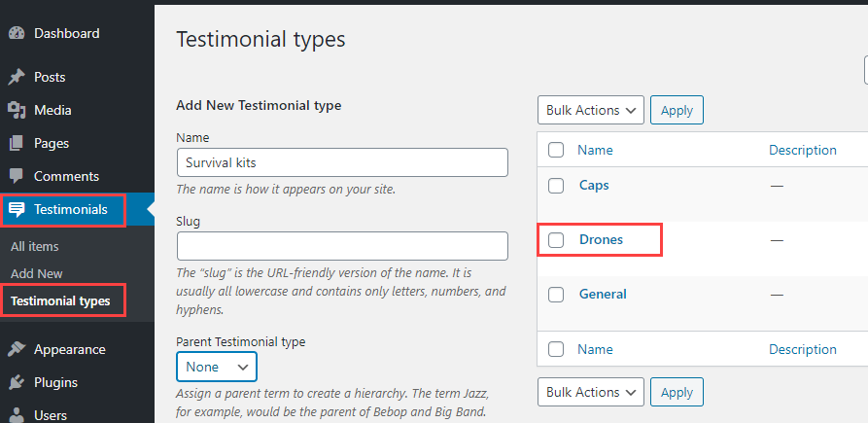Viewport: 868px width, 423px height.
Task: Click the Users person icon
Action: 17,415
